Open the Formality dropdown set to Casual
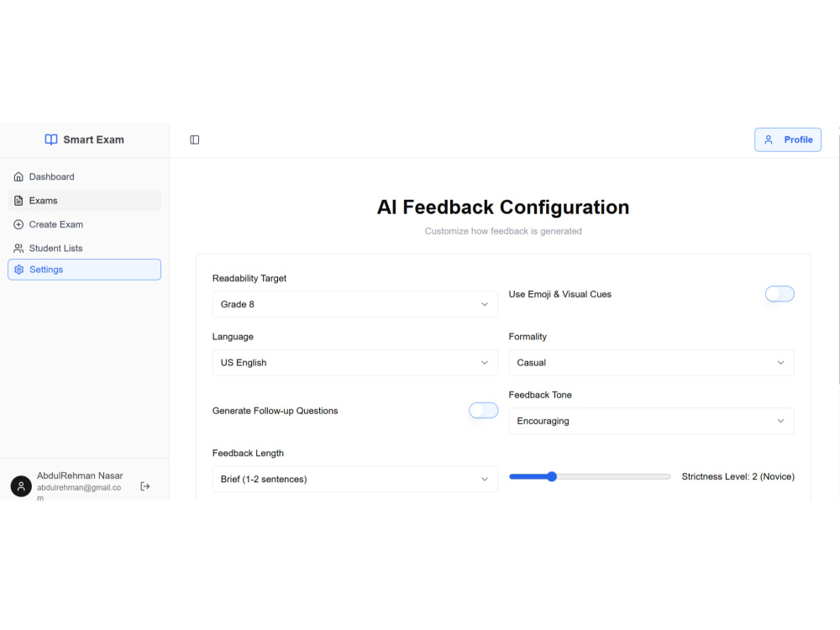This screenshot has width=840, height=630. pyautogui.click(x=652, y=363)
